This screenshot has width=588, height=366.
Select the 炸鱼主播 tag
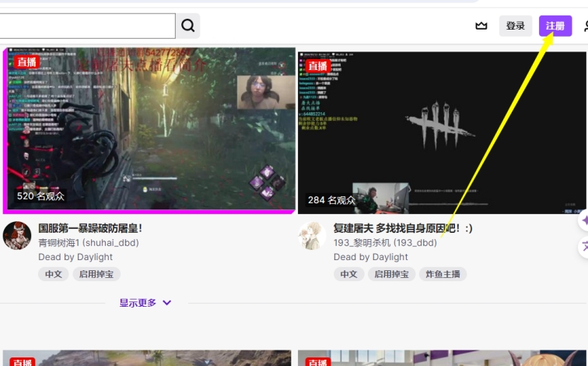point(443,274)
